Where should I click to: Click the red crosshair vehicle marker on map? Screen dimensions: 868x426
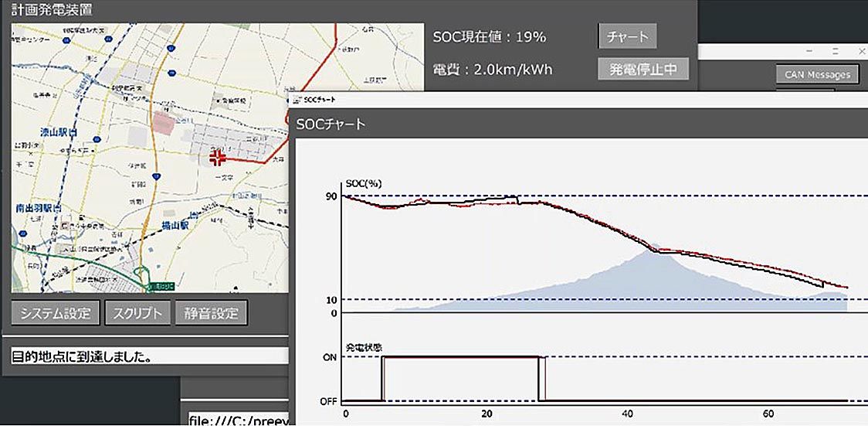tap(217, 158)
